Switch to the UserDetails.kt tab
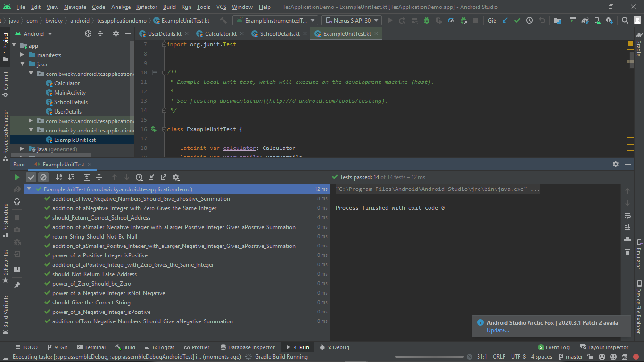This screenshot has width=644, height=362. [x=165, y=33]
